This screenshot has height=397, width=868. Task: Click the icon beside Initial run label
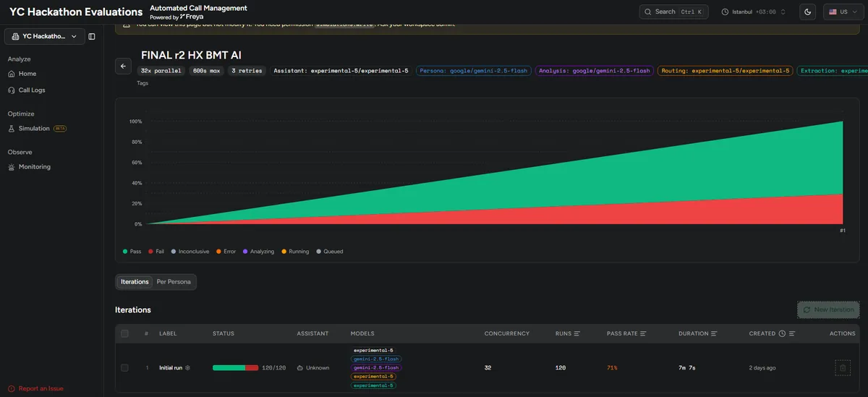coord(187,368)
